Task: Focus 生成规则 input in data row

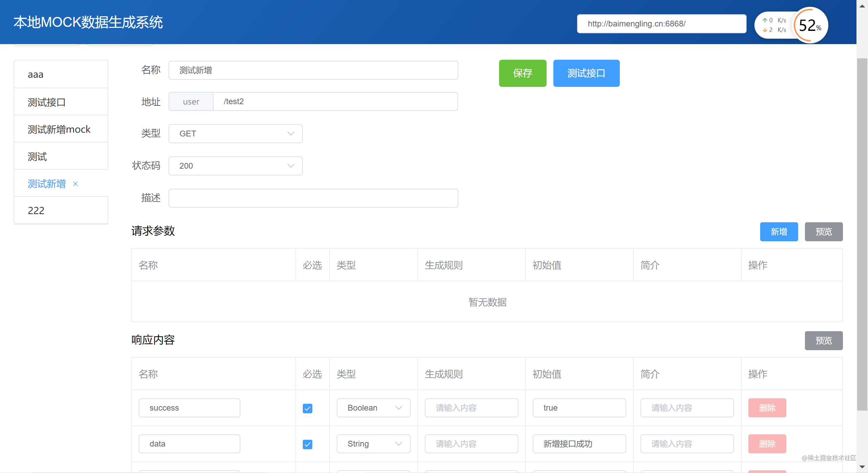Action: pos(472,444)
